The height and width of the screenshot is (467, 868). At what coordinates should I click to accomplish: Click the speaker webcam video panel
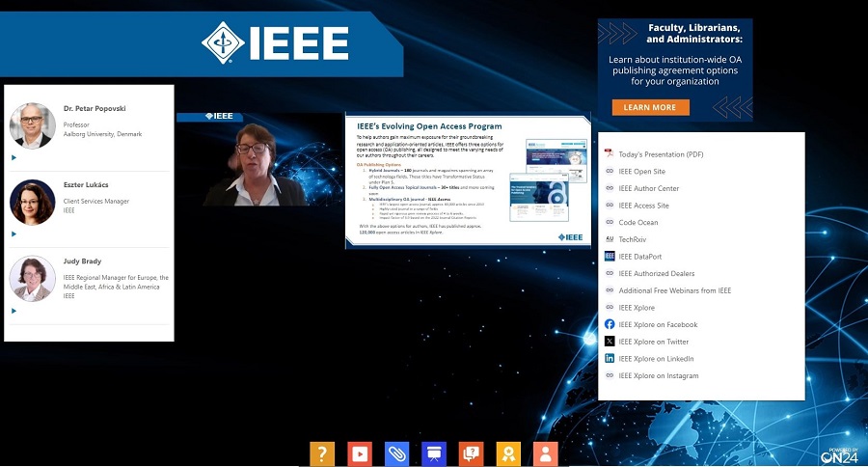(x=260, y=159)
